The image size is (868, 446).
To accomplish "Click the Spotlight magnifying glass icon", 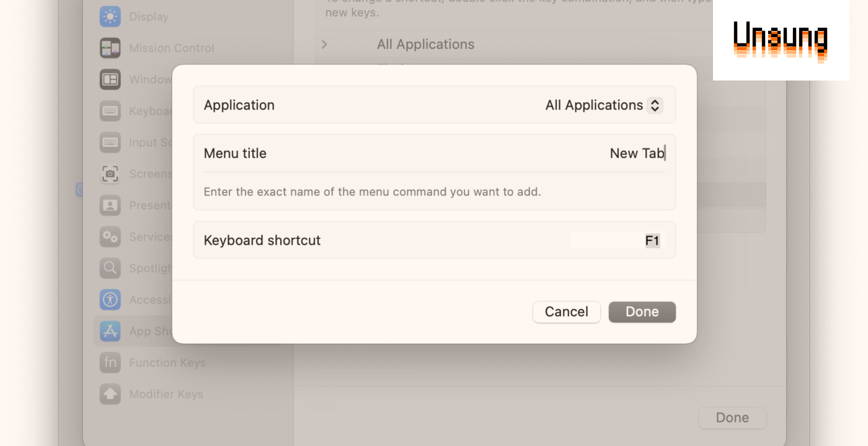I will pos(110,268).
